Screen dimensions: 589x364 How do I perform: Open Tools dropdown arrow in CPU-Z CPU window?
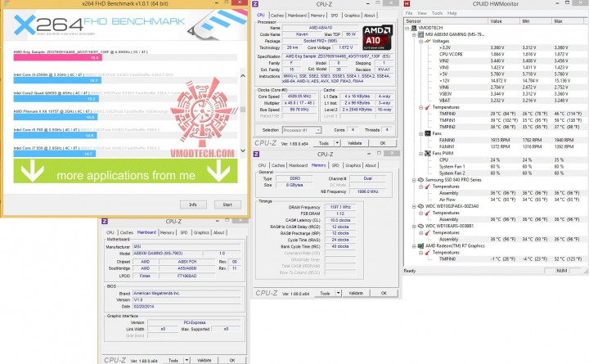tap(337, 143)
